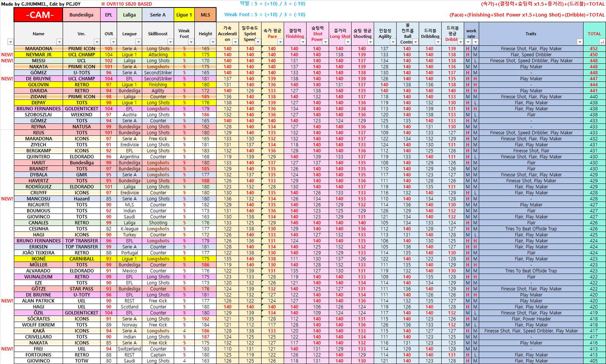Screen dimensions: 606x364
Task: Select the Hazard version cell
Action: pyautogui.click(x=81, y=199)
